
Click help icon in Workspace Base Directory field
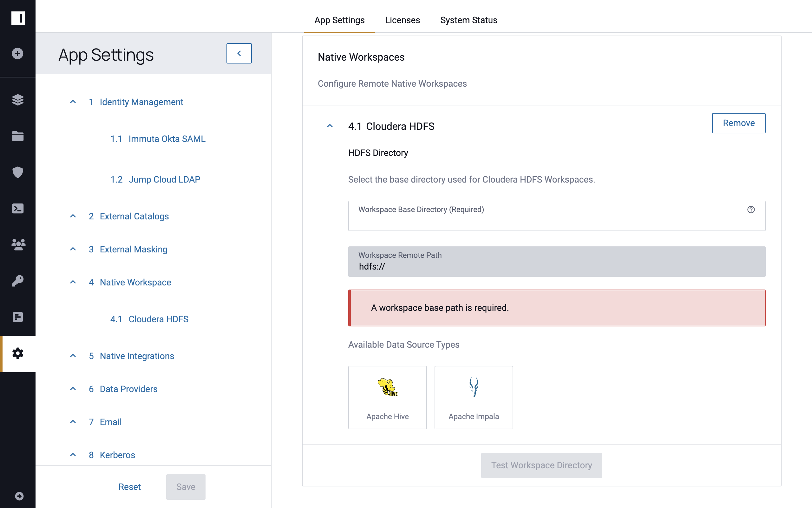coord(751,210)
